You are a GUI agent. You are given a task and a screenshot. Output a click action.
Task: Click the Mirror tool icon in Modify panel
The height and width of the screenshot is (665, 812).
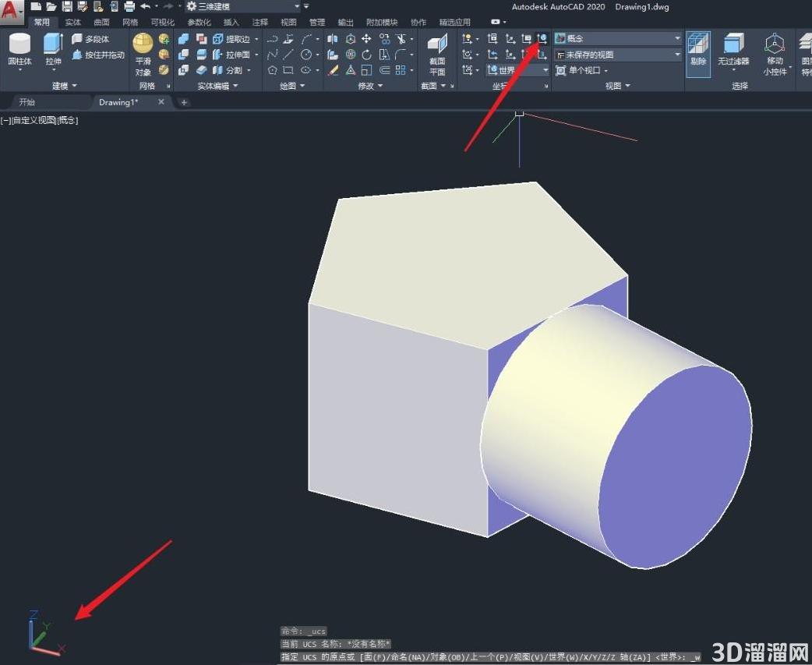point(333,39)
